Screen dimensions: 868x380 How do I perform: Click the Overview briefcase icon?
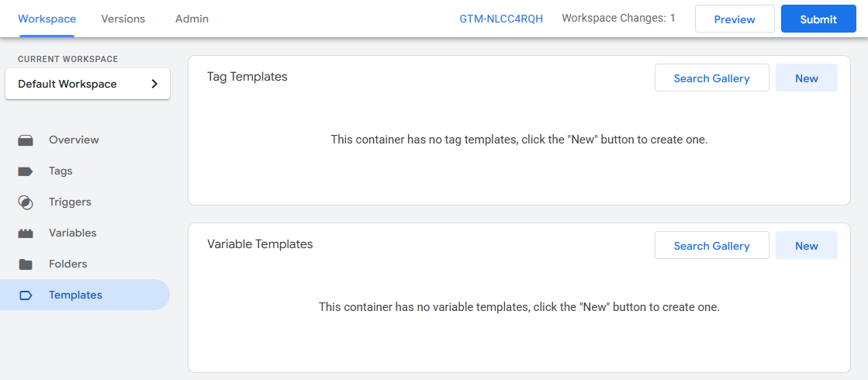(26, 140)
